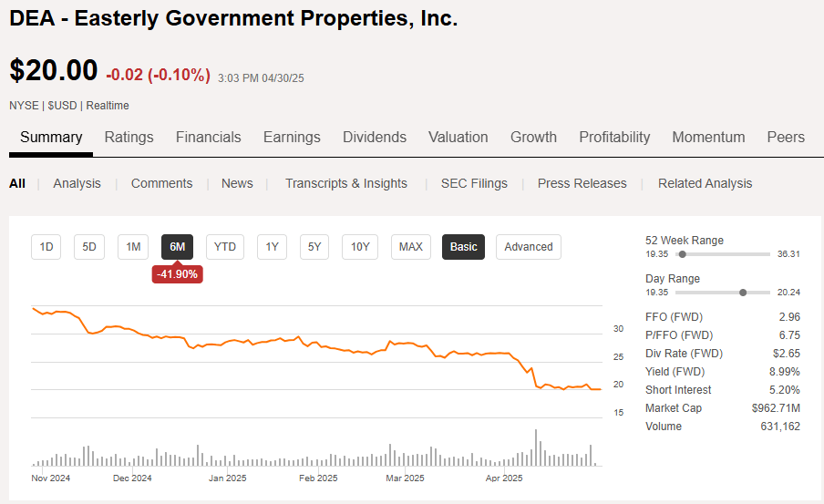Switch chart to 5D range

click(89, 247)
